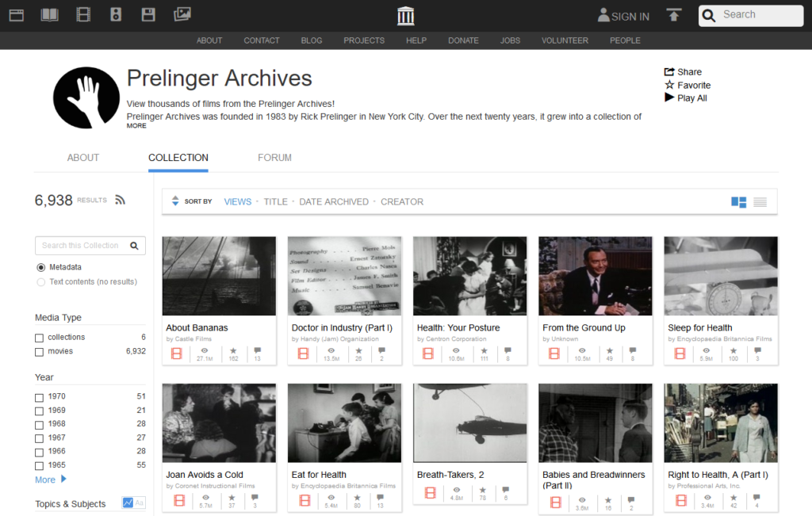Open the images media icon

tap(182, 14)
